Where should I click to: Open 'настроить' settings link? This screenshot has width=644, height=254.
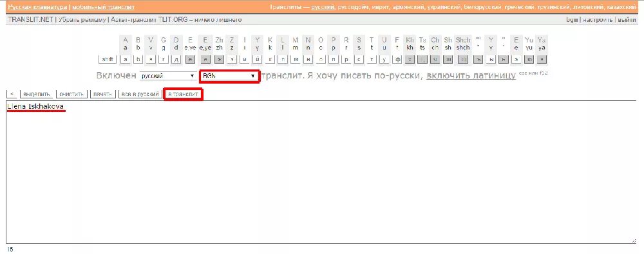tap(598, 20)
